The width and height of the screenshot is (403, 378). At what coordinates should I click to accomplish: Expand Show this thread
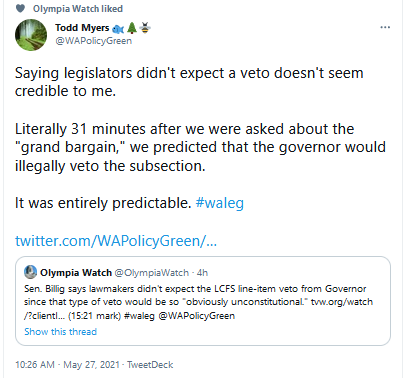coord(60,332)
